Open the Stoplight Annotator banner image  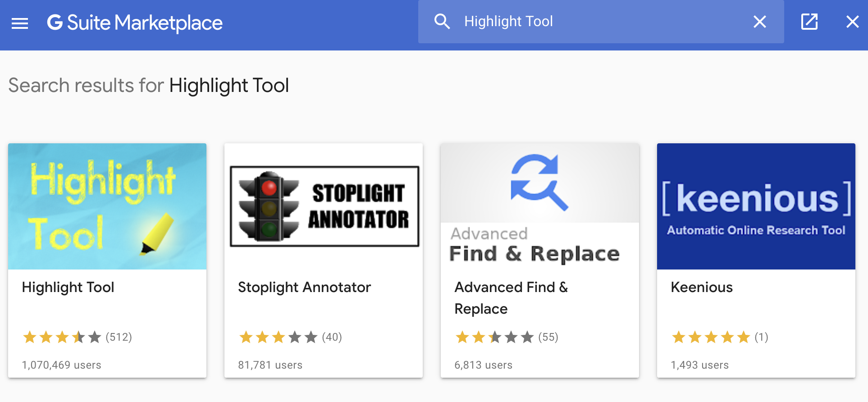(x=324, y=206)
